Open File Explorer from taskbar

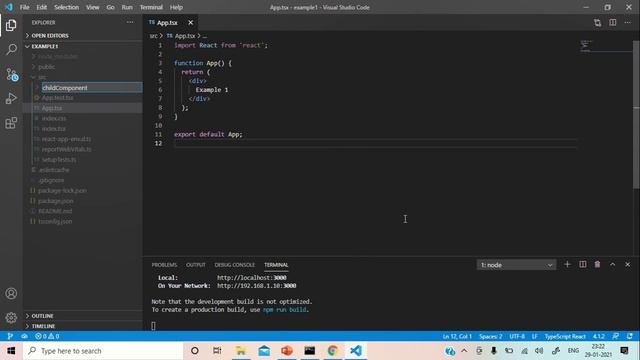coord(241,351)
